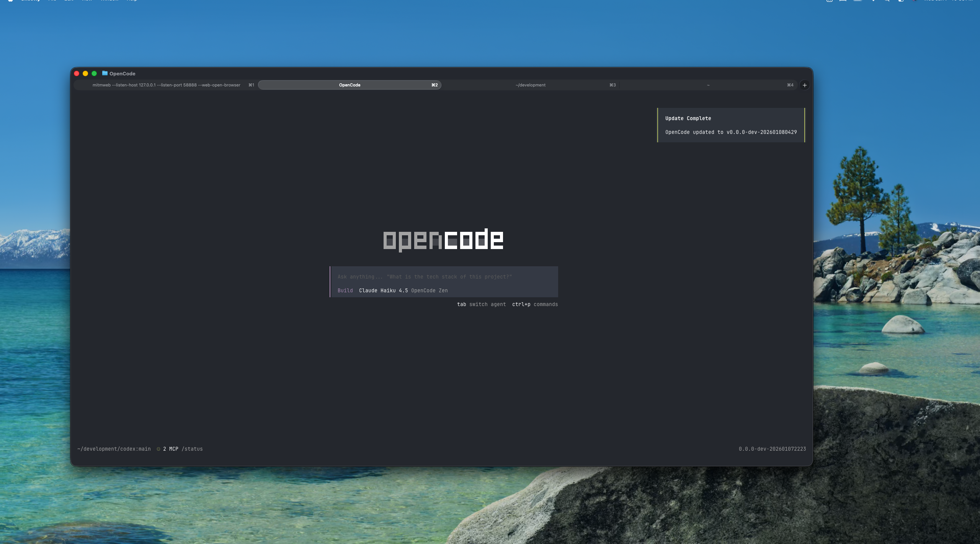
Task: Click the version number in bottom corner
Action: click(772, 449)
